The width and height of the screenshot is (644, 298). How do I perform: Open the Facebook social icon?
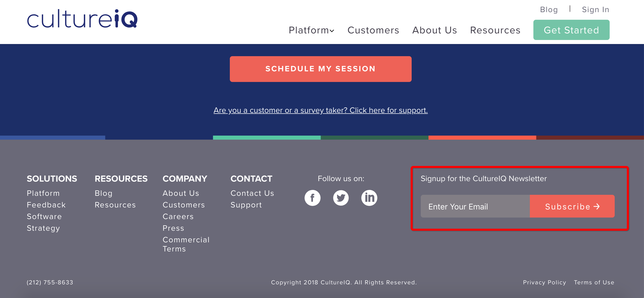tap(312, 198)
